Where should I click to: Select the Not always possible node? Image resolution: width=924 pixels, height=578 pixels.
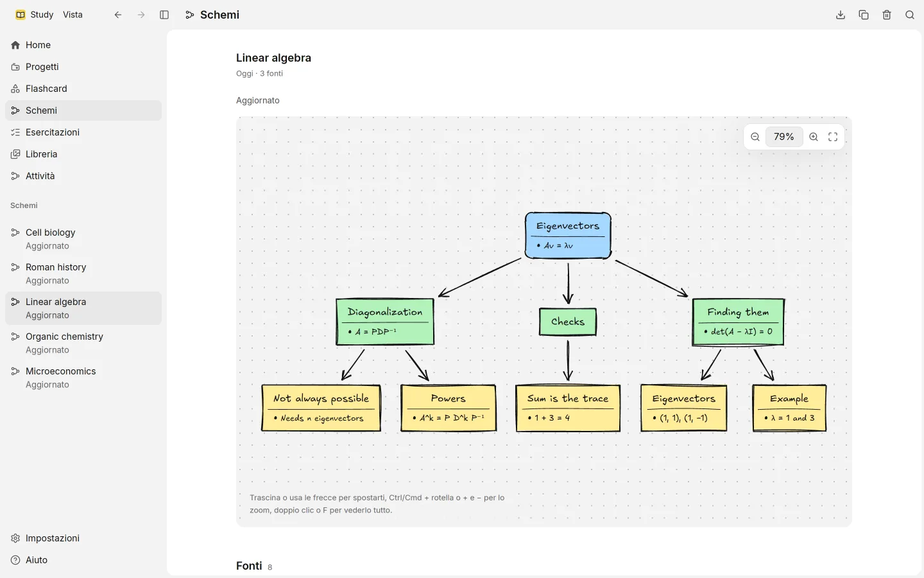point(321,408)
